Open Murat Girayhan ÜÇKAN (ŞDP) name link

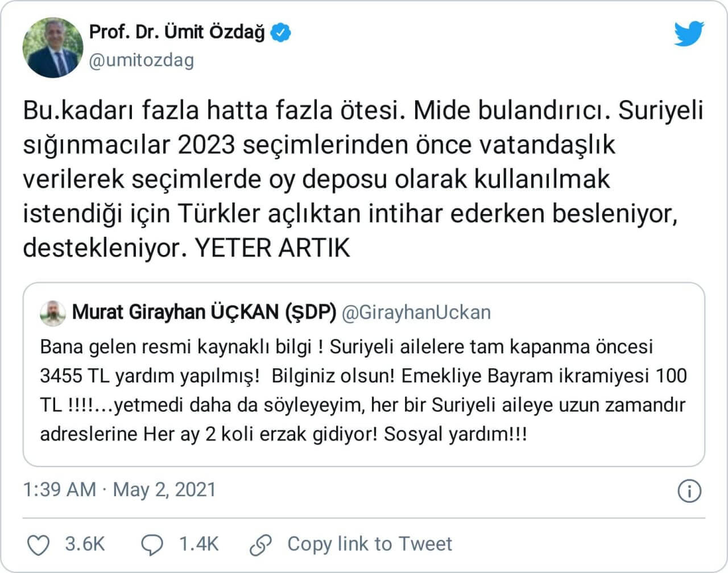pos(204,312)
